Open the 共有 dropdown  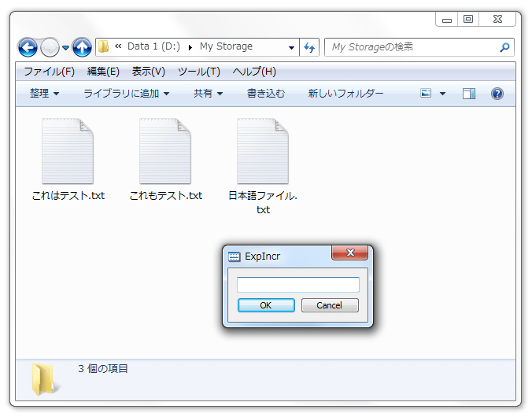[208, 94]
